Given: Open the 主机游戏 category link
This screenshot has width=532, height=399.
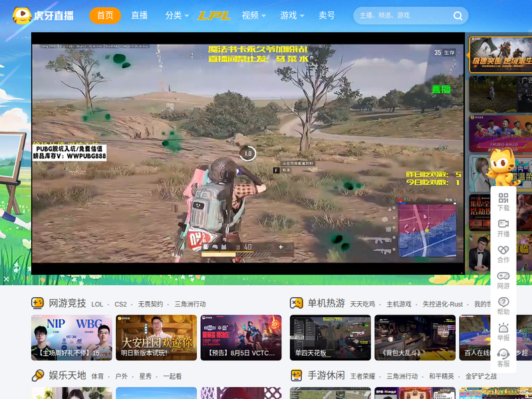Looking at the screenshot, I should (398, 304).
